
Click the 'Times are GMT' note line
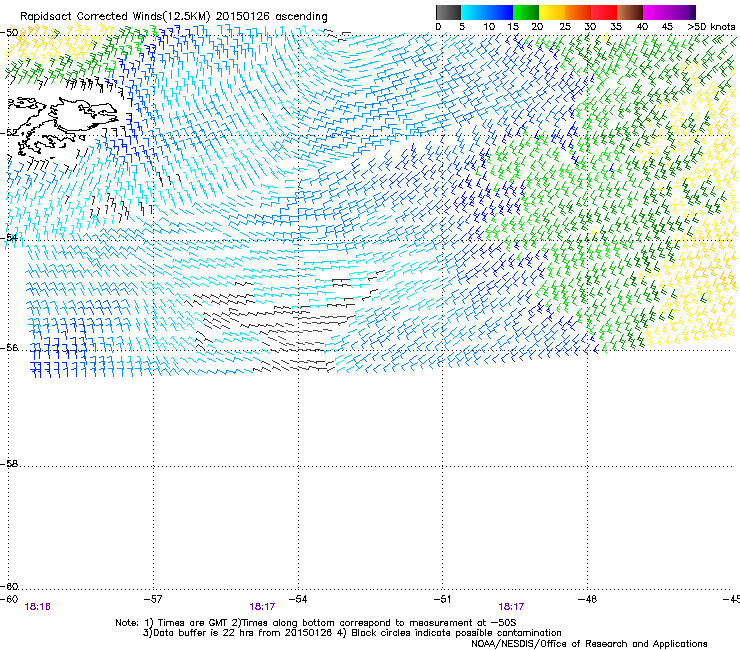(x=318, y=623)
